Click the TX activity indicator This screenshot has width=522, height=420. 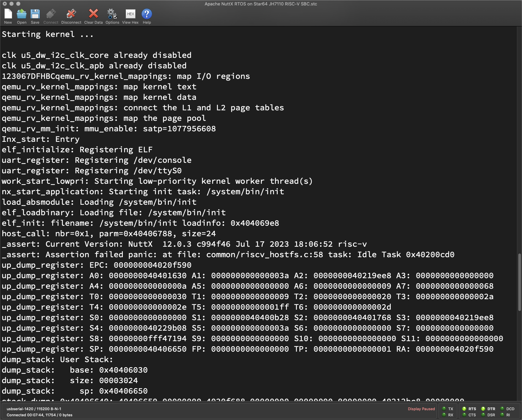coord(444,409)
